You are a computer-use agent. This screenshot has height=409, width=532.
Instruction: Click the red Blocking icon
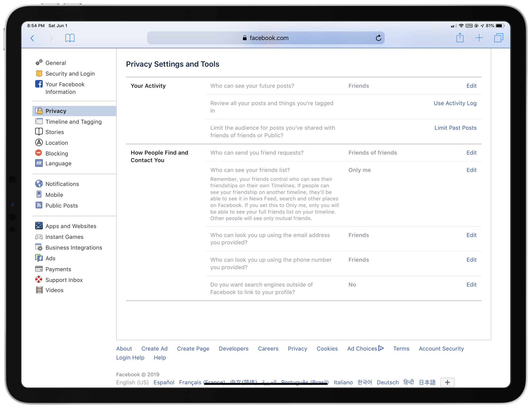[x=39, y=153]
